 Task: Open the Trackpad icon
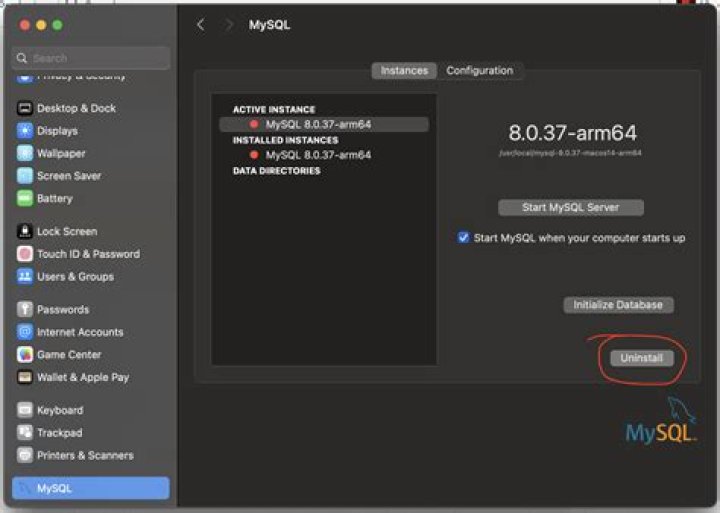click(25, 432)
